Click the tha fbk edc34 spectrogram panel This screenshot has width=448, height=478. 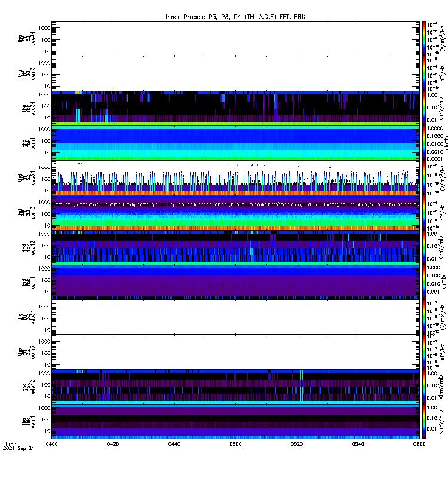(235, 108)
